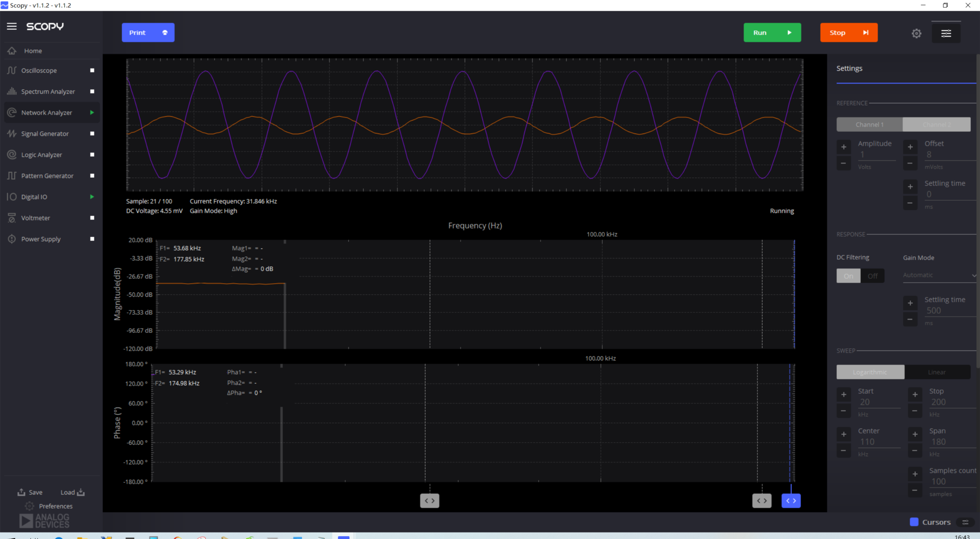The height and width of the screenshot is (539, 980).
Task: Toggle the Cursors checkbox
Action: click(914, 522)
